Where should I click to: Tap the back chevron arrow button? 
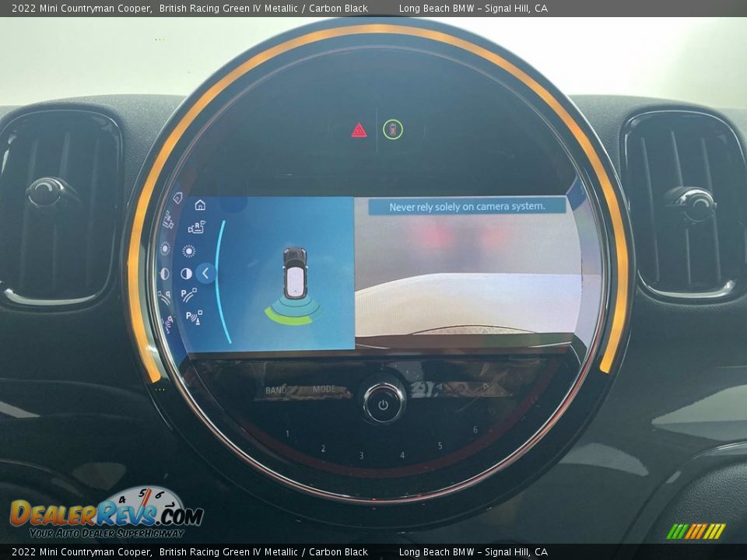point(205,273)
